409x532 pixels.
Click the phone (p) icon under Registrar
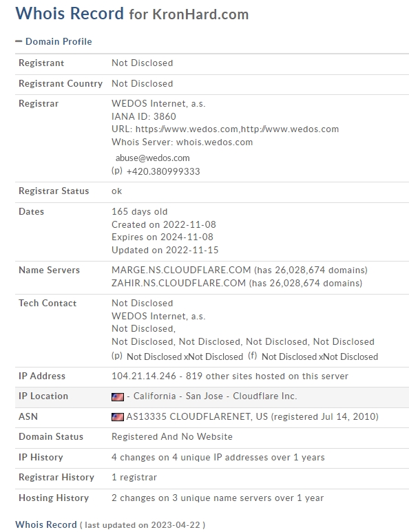click(x=117, y=170)
